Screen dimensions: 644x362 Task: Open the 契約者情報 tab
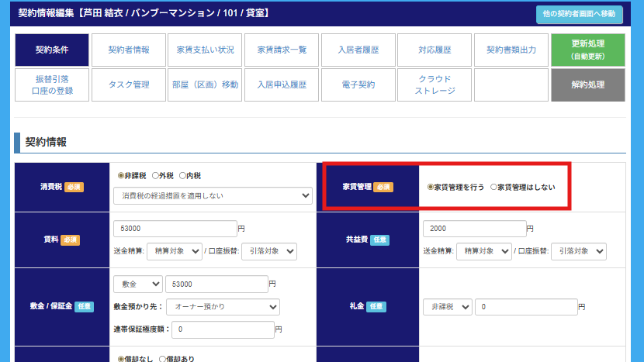pyautogui.click(x=128, y=50)
